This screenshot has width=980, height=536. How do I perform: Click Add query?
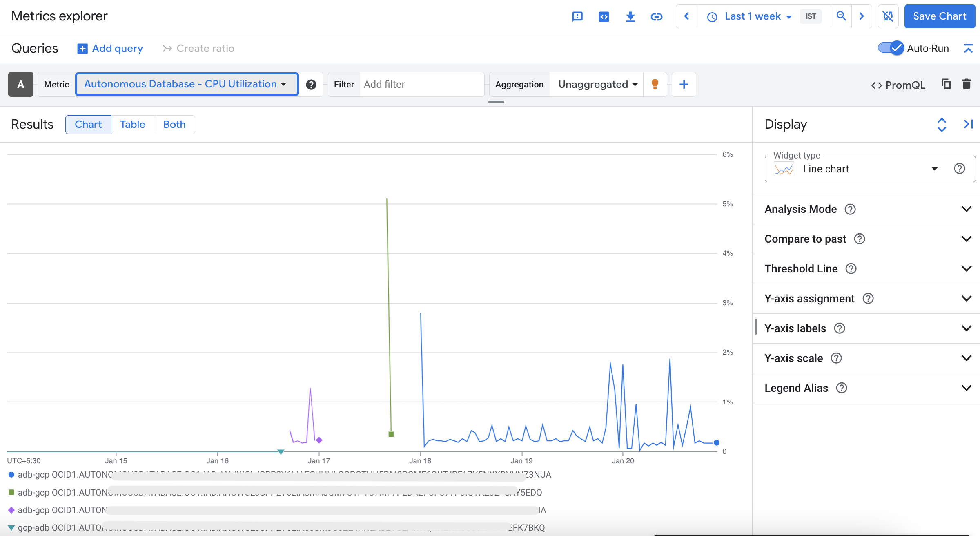click(110, 49)
